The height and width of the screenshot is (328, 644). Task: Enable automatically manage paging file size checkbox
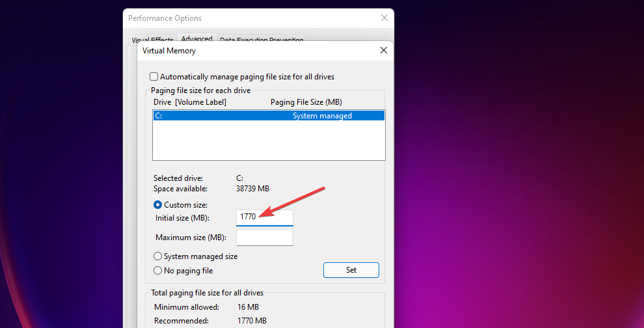pyautogui.click(x=154, y=76)
